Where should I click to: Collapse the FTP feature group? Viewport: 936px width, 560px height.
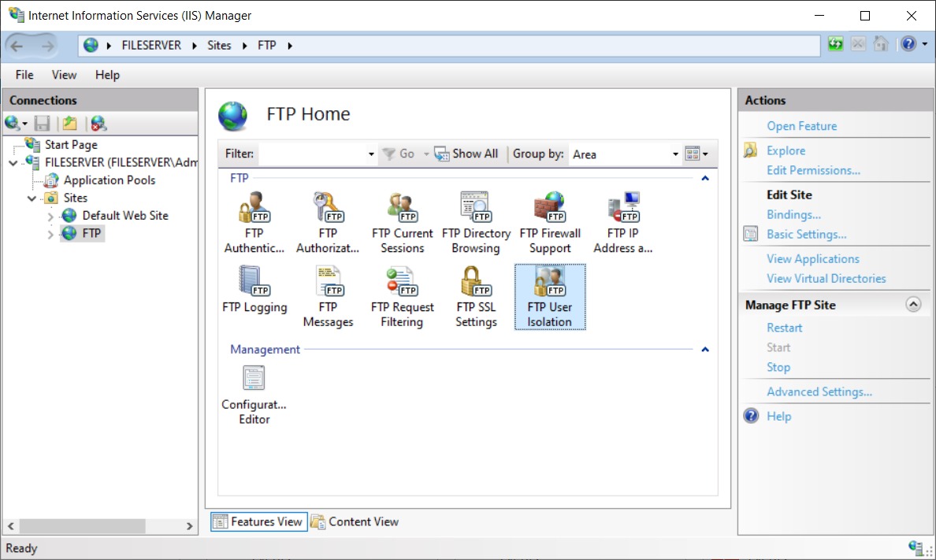click(705, 178)
